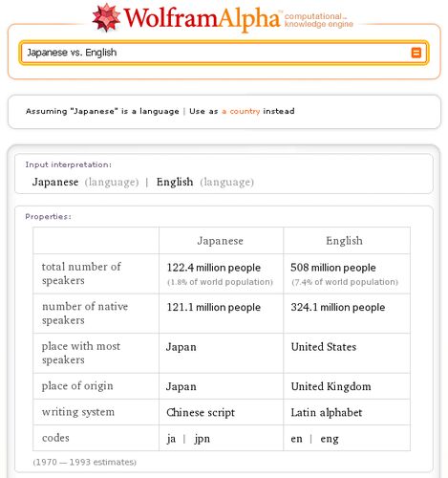Click '122.4 million people' cell

point(214,268)
